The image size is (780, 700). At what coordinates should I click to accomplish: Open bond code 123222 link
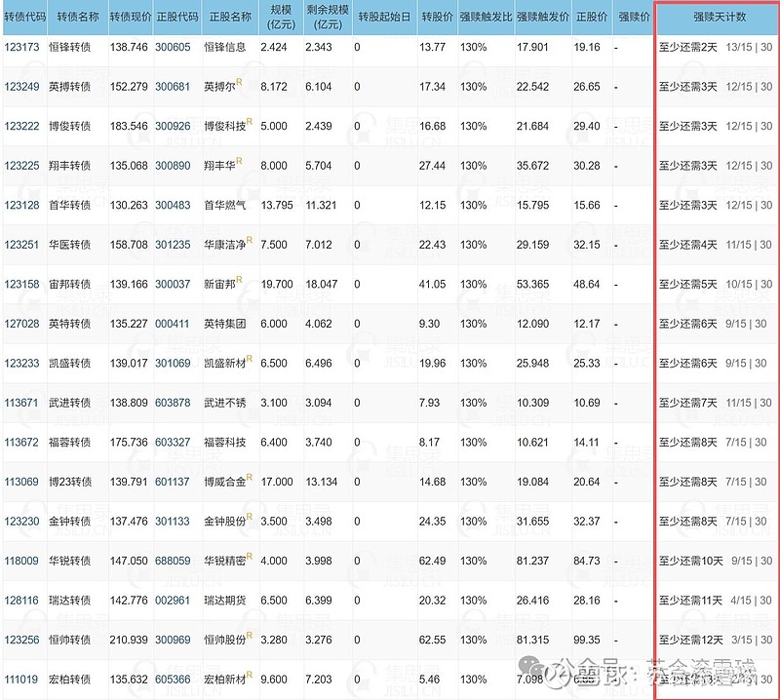pyautogui.click(x=21, y=126)
